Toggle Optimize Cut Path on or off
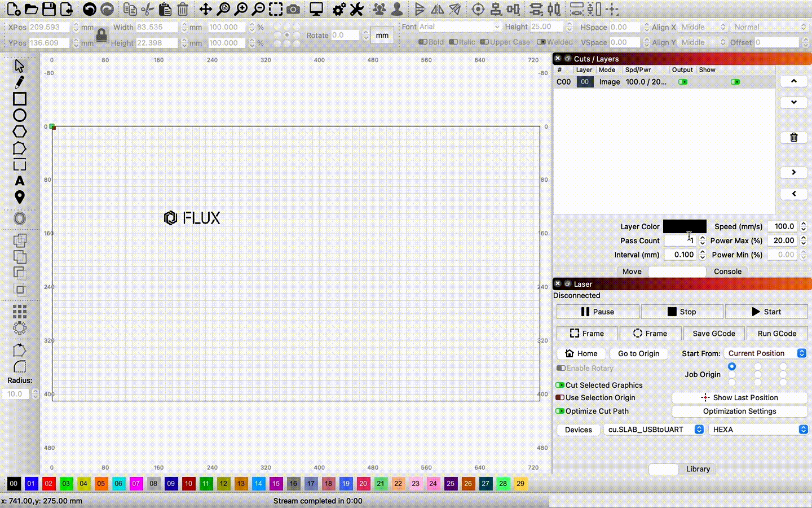812x508 pixels. tap(561, 411)
